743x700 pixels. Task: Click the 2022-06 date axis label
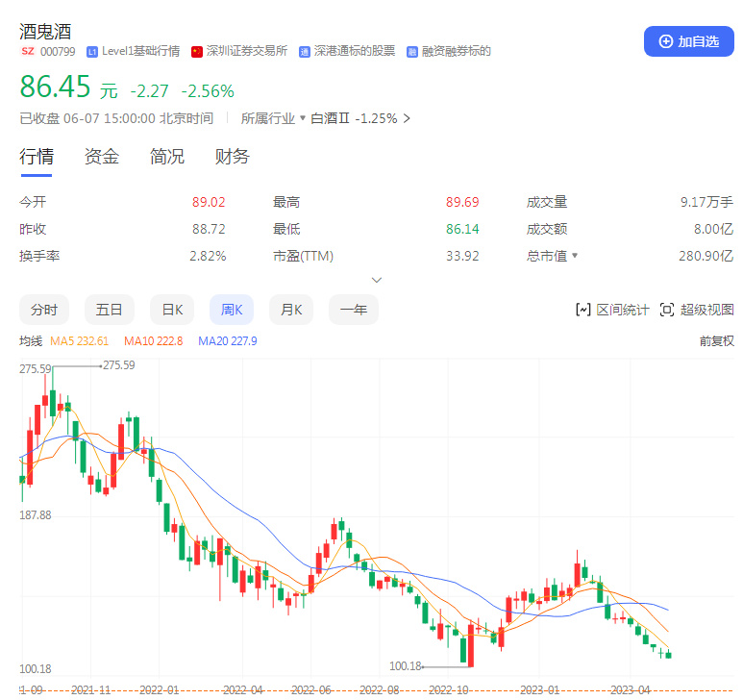coord(310,690)
